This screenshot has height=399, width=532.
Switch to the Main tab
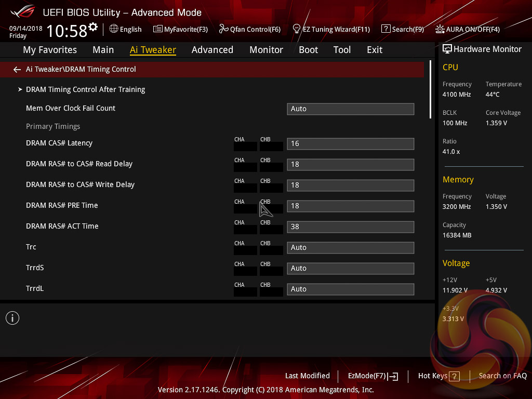click(103, 50)
